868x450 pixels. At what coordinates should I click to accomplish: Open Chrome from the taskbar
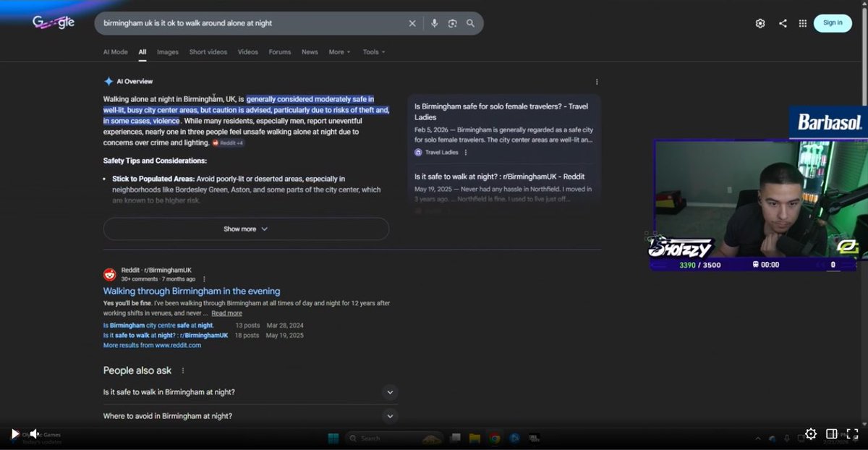(495, 438)
